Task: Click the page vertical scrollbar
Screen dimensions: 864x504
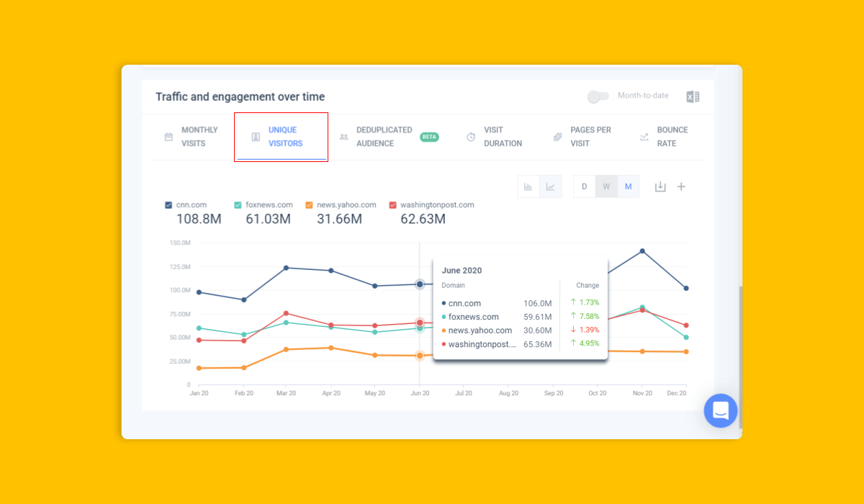Action: click(739, 358)
